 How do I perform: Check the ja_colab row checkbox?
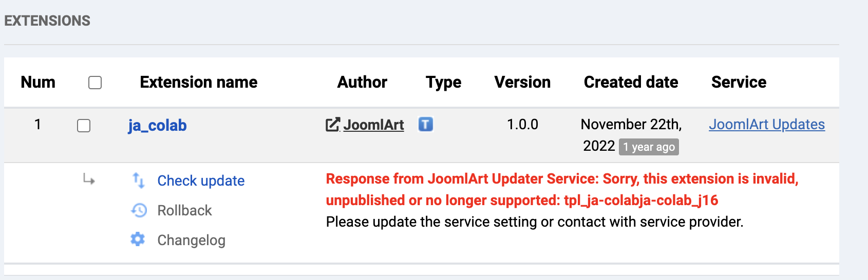point(84,126)
